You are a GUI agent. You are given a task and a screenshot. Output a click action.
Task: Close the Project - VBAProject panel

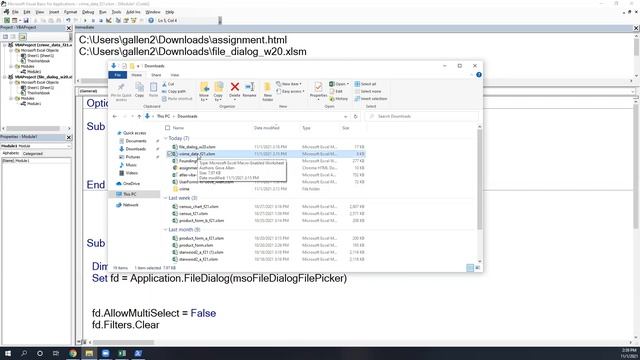click(69, 28)
